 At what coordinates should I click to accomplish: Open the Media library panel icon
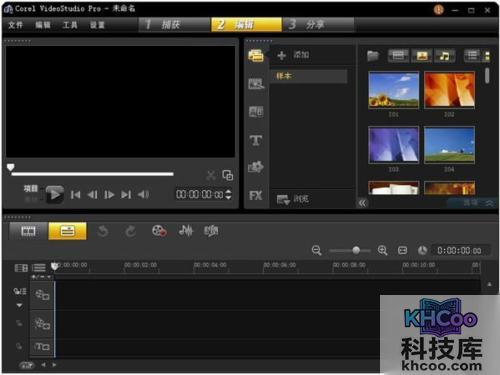pos(256,56)
